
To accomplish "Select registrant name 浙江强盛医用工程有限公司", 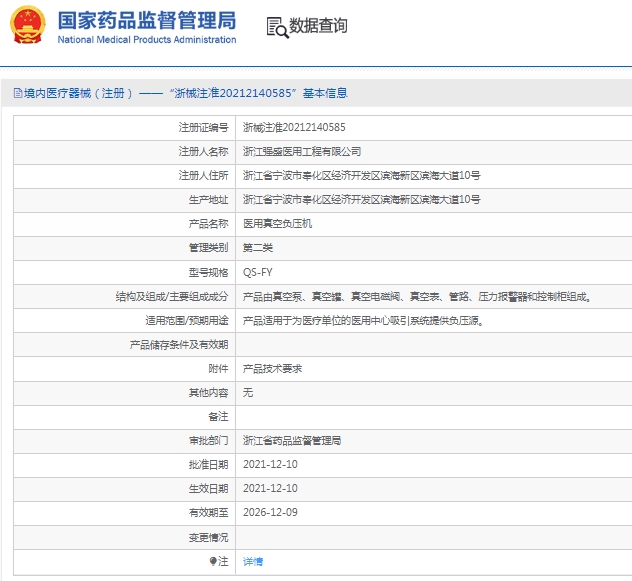I will [301, 152].
